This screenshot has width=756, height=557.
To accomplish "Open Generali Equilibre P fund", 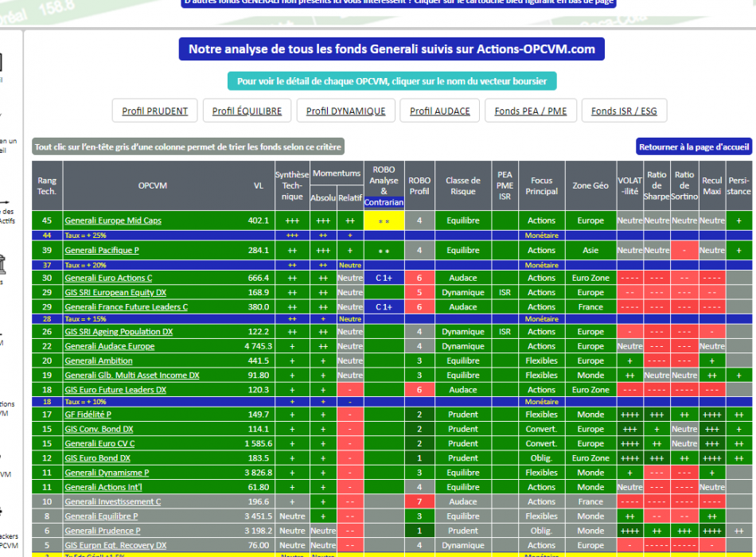I will click(101, 516).
